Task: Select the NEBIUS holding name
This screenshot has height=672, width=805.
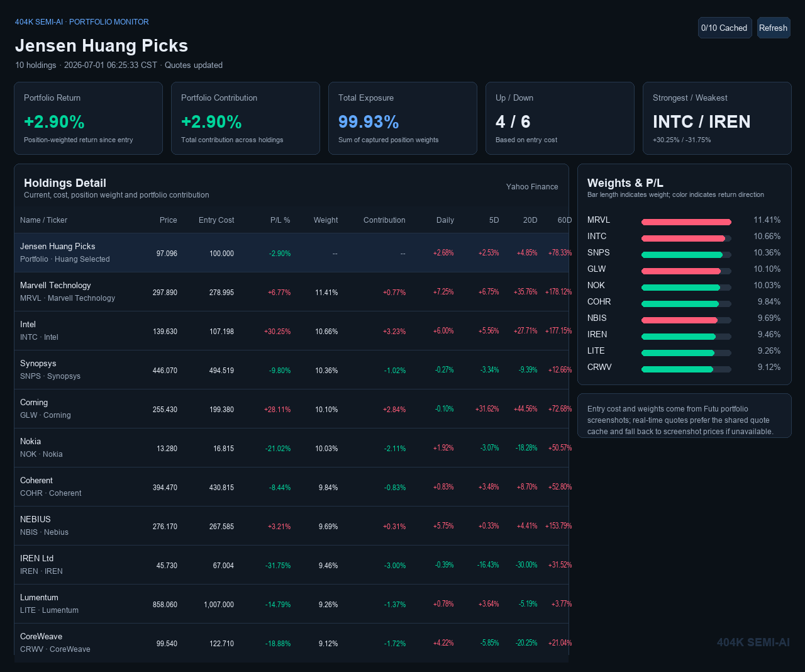Action: (35, 520)
